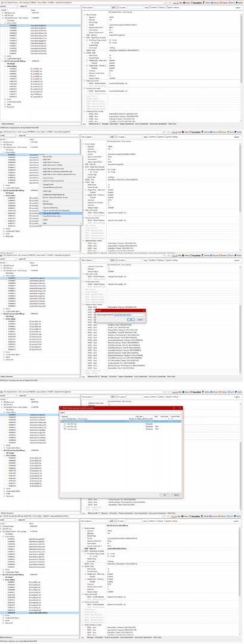Focus the new EditorID text field in prompt
The width and height of the screenshot is (244, 644).
129,315
